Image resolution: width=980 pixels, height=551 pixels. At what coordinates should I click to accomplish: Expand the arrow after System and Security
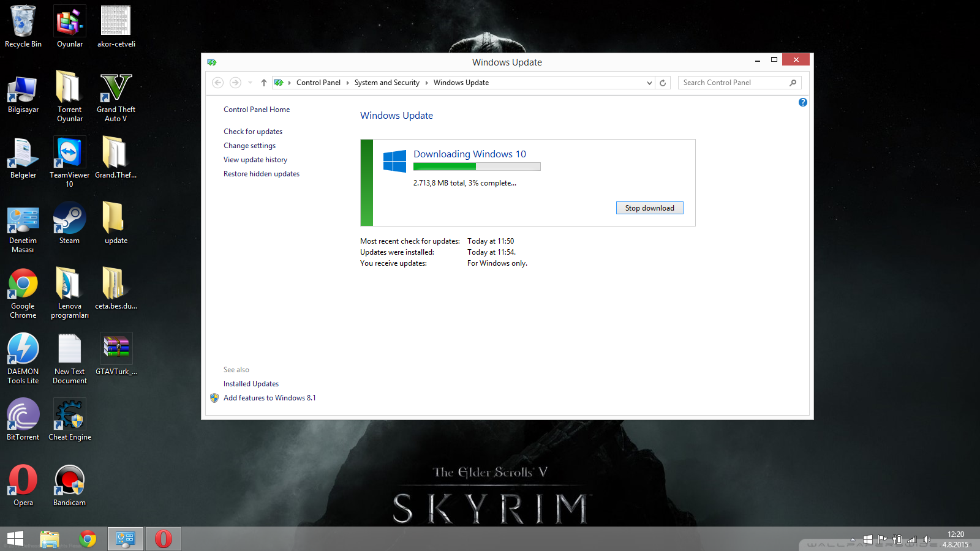[426, 83]
